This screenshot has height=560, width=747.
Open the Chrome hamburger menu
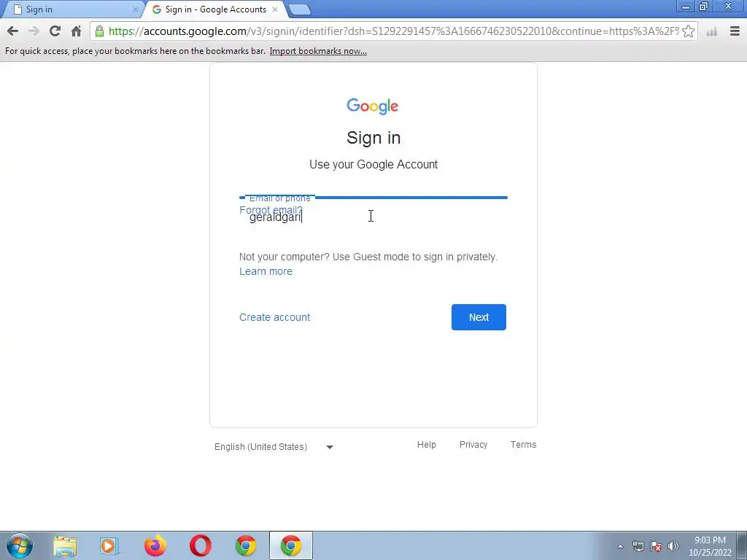735,31
